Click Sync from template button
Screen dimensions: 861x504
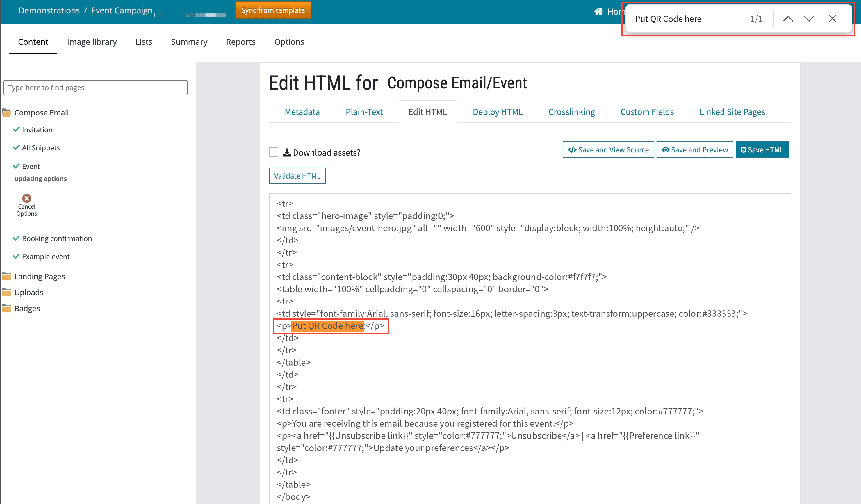coord(273,10)
